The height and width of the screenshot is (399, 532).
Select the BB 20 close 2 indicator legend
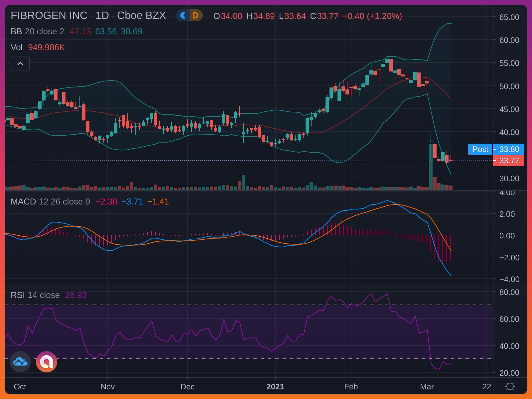tap(37, 32)
